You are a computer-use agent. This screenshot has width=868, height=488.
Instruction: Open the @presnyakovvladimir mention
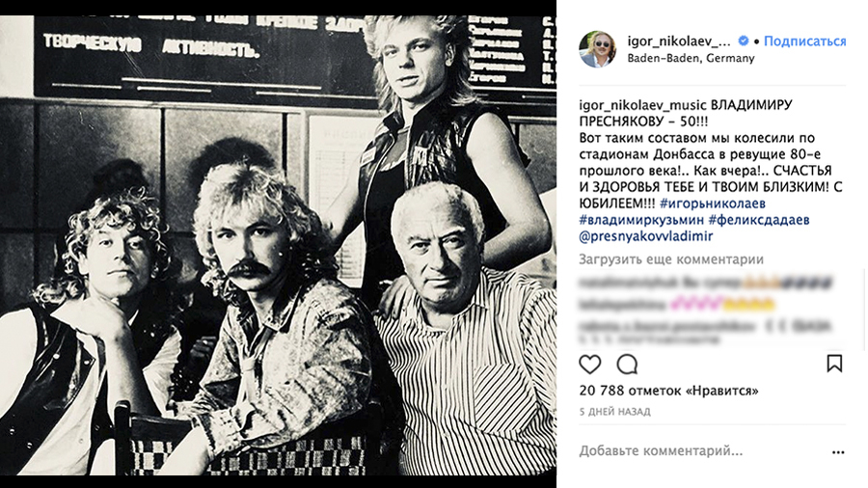pos(646,236)
